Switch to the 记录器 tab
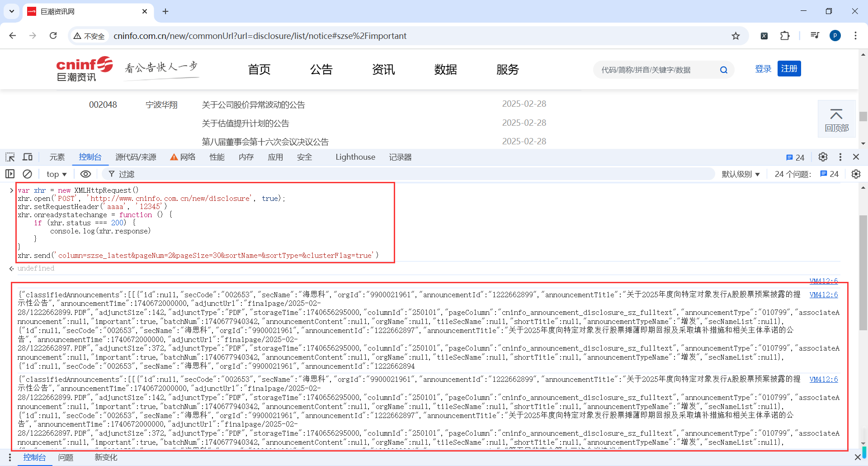This screenshot has height=466, width=868. point(401,157)
